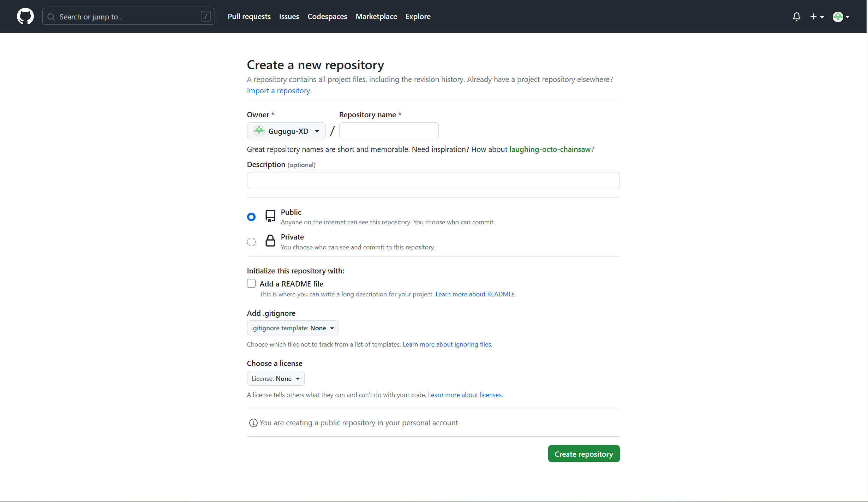The height and width of the screenshot is (502, 868).
Task: Select the Public radio button
Action: [x=251, y=217]
